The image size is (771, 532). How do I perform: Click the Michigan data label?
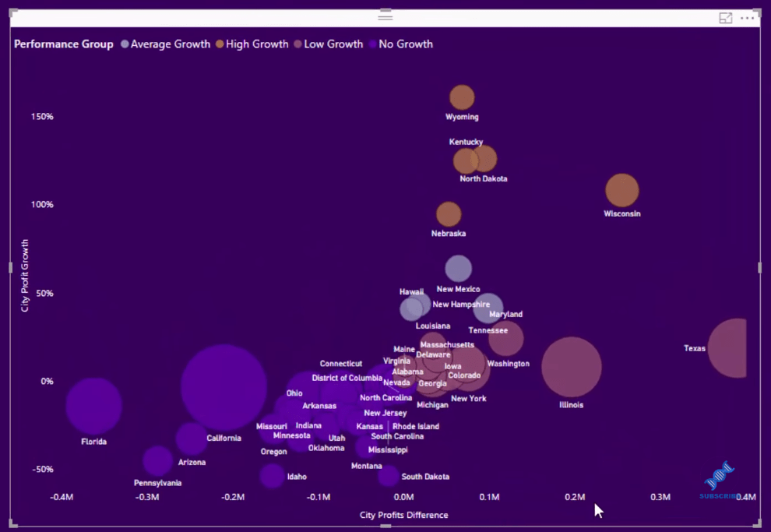click(x=432, y=405)
